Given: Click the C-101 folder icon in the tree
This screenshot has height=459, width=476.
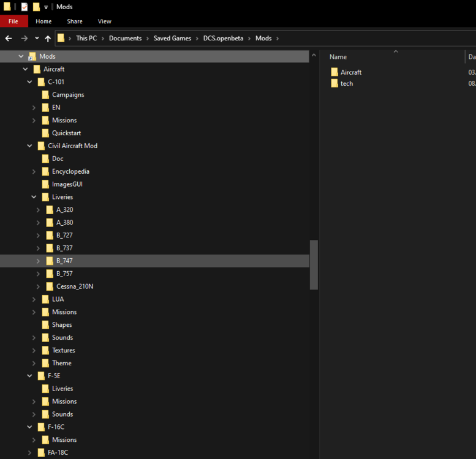Looking at the screenshot, I should tap(41, 82).
